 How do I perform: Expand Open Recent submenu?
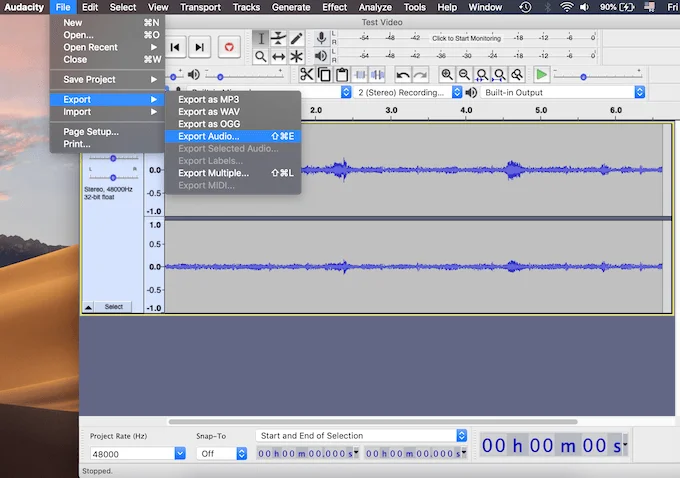(108, 47)
